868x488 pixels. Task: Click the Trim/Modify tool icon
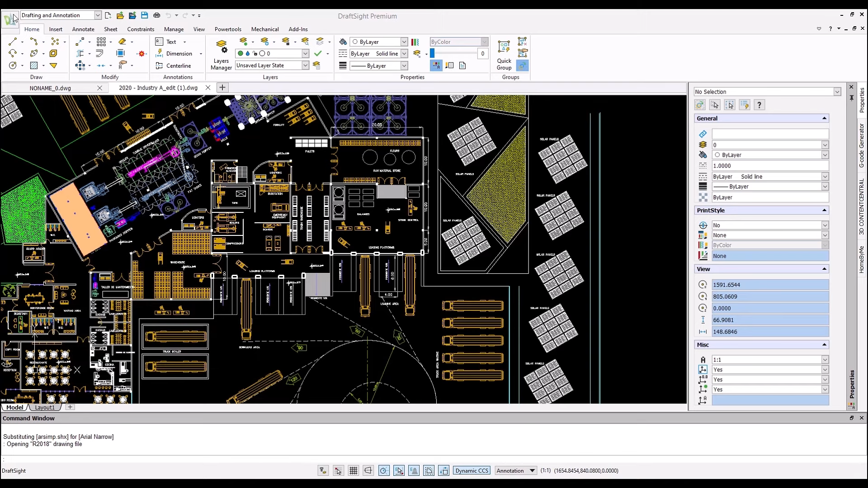point(80,54)
